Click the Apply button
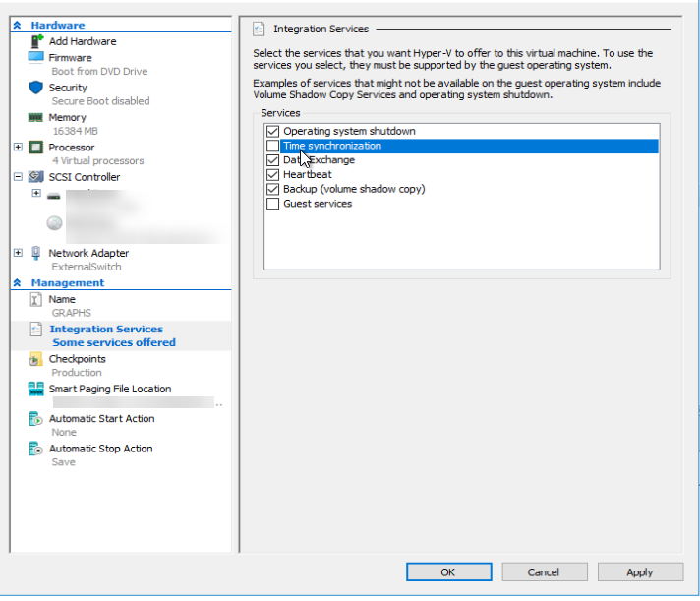The height and width of the screenshot is (601, 700). (641, 572)
